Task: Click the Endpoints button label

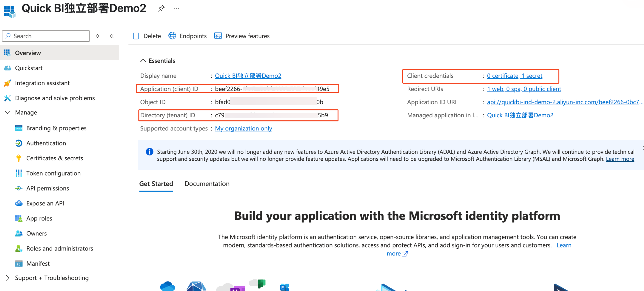Action: coord(193,36)
